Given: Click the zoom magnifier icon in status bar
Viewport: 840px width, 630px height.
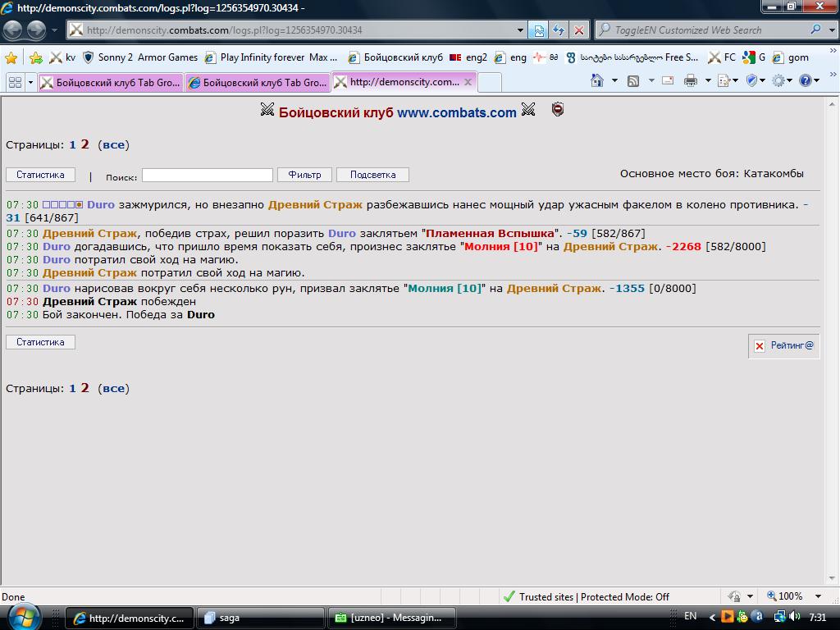Looking at the screenshot, I should click(771, 596).
